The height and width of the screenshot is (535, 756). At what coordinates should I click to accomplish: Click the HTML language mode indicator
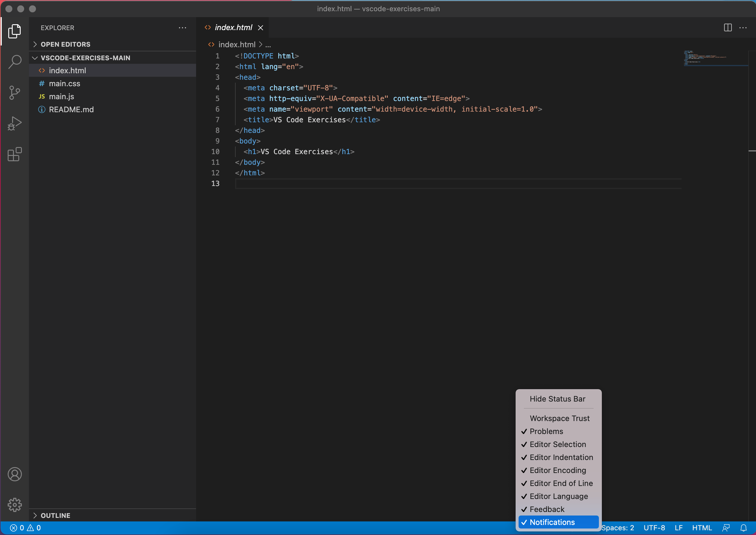coord(702,528)
